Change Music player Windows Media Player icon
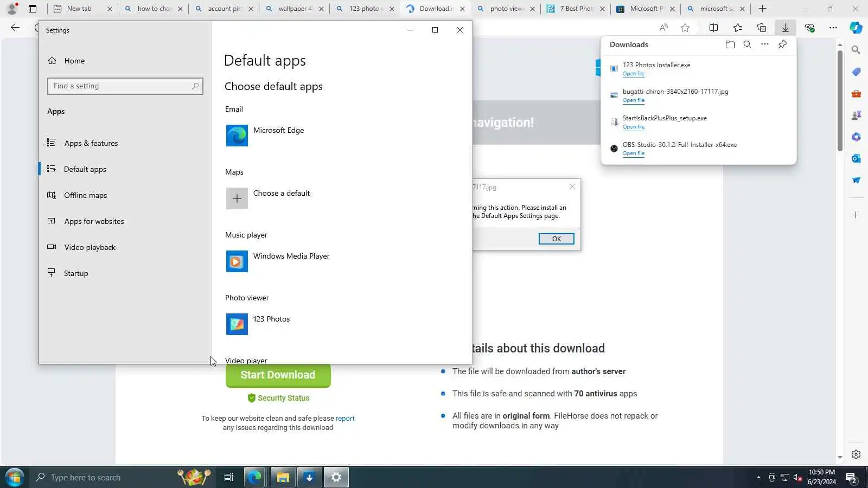 (x=237, y=261)
